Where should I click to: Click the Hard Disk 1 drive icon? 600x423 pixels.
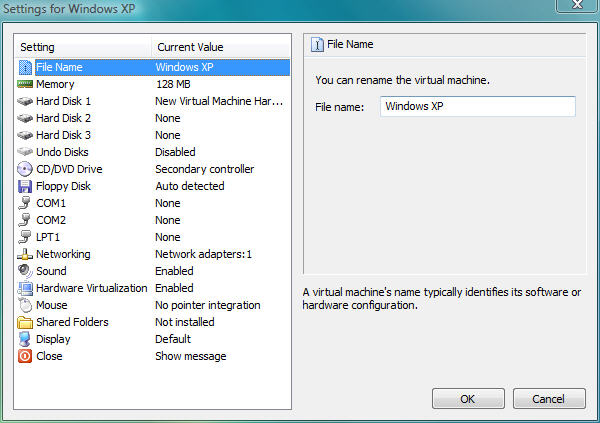point(25,101)
